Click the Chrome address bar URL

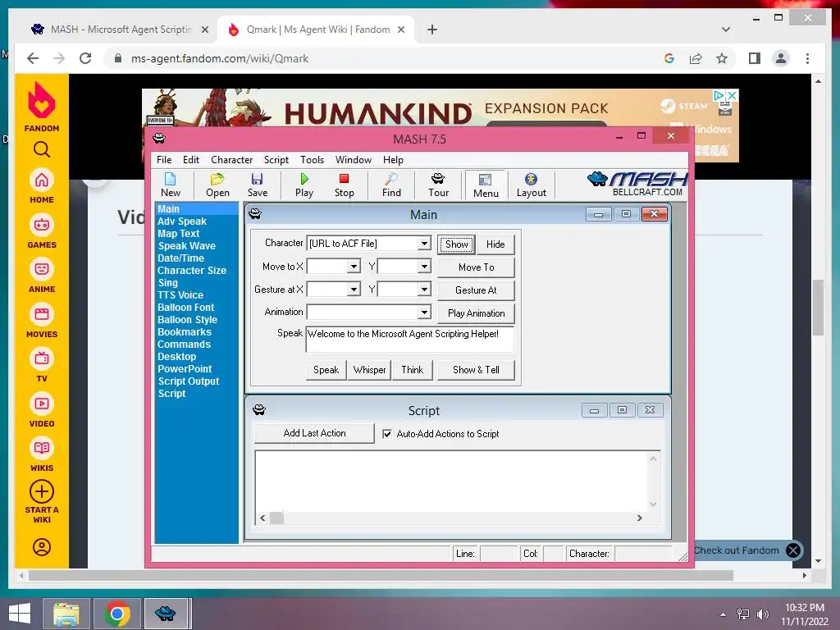[220, 58]
